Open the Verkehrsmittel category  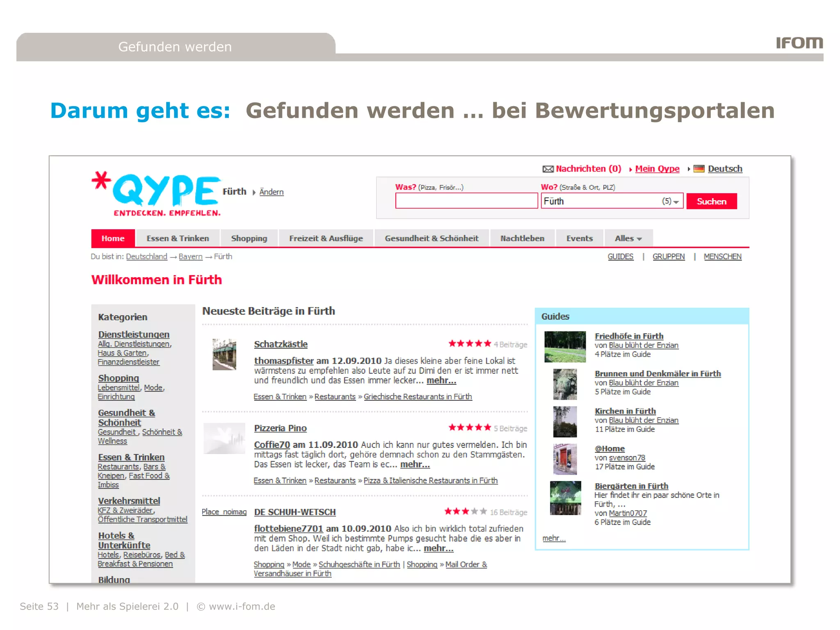[129, 501]
